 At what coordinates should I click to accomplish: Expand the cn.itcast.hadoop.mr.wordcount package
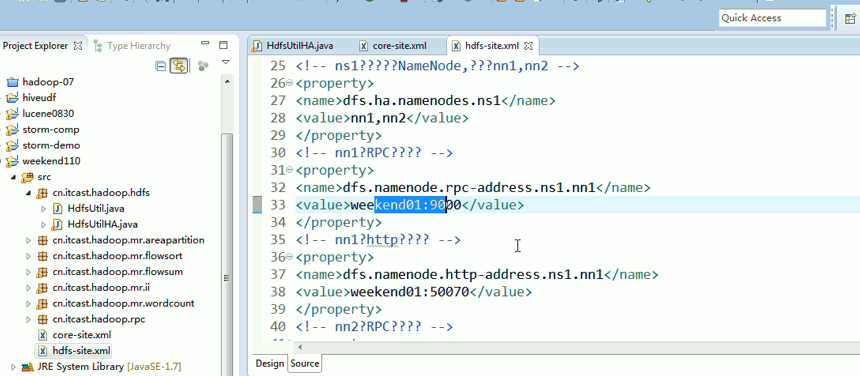(29, 304)
